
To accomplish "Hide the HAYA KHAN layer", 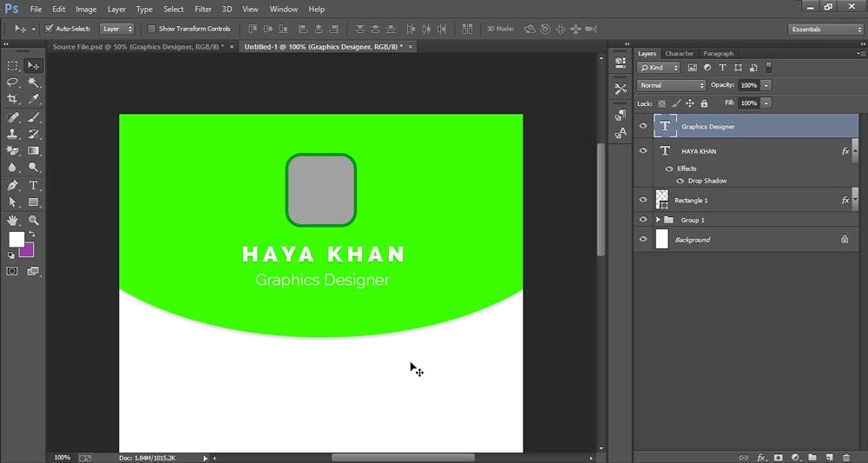I will (x=643, y=151).
